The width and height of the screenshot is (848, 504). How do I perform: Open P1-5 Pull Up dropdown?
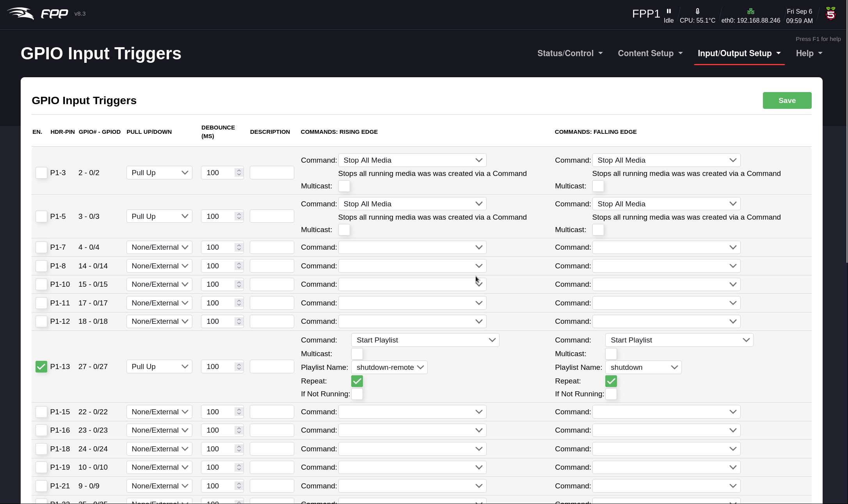coord(159,217)
